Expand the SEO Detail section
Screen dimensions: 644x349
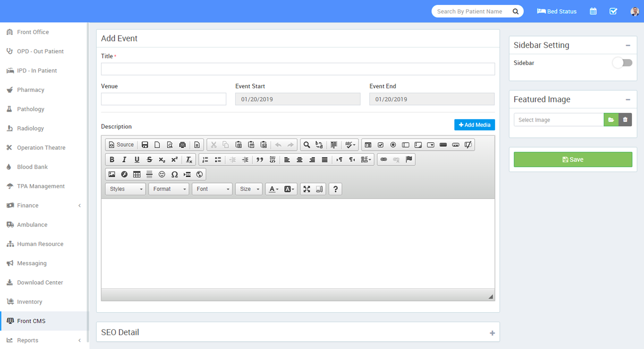click(x=492, y=333)
